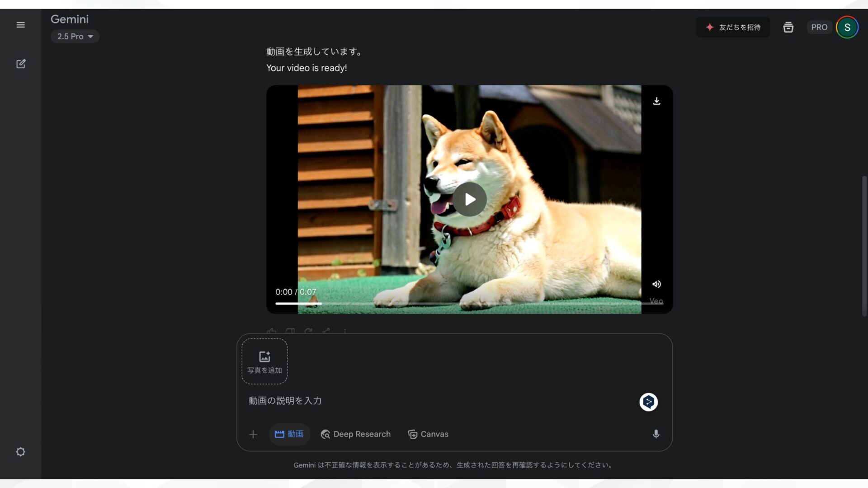Unmute the video audio
868x488 pixels.
click(x=656, y=284)
